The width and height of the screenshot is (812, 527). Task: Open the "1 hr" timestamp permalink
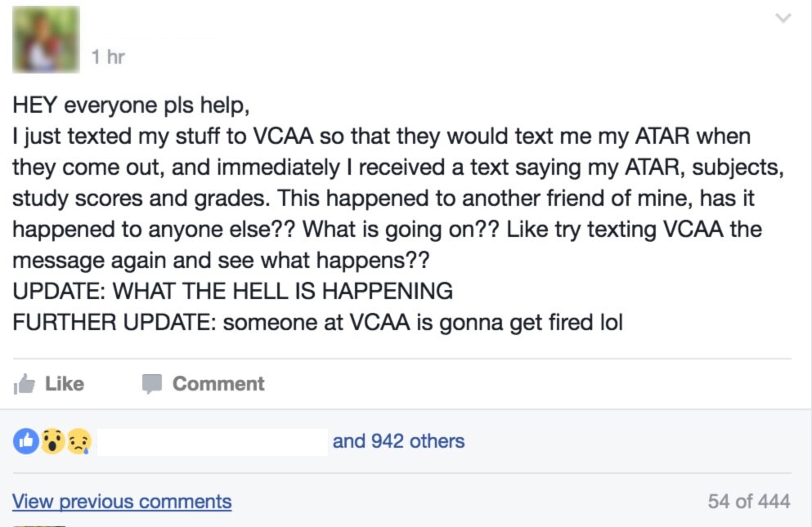(108, 57)
